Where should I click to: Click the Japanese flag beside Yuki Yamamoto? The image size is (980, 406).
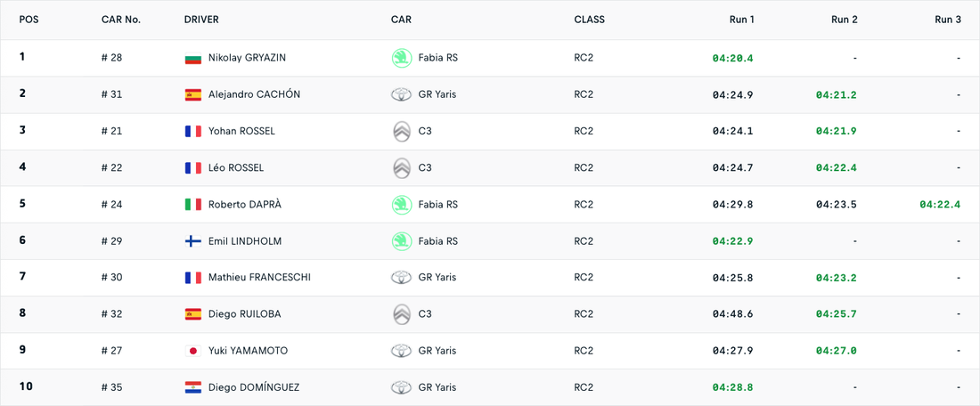[x=192, y=351]
